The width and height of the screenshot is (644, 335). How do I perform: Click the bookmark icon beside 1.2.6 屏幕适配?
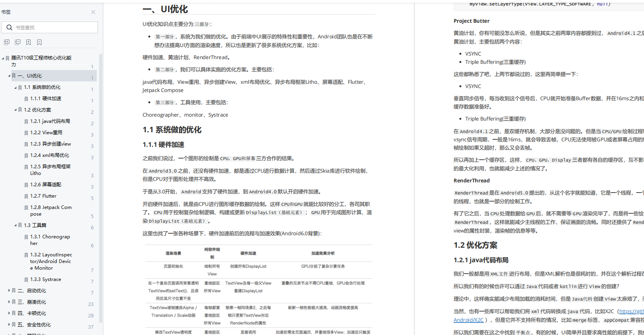point(26,185)
